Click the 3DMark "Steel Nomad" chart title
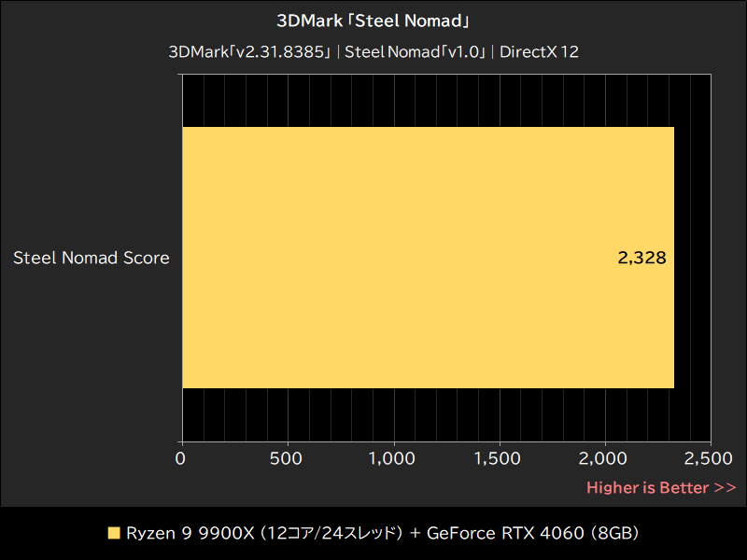Image resolution: width=747 pixels, height=560 pixels. pyautogui.click(x=373, y=20)
